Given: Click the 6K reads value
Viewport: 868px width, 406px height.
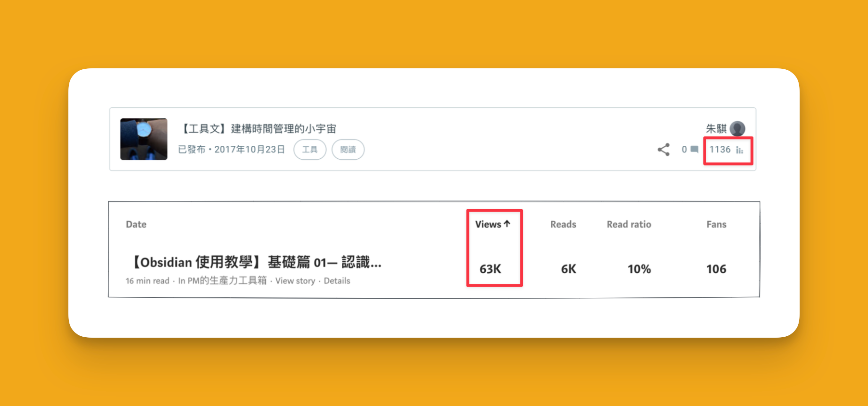Looking at the screenshot, I should coord(569,269).
